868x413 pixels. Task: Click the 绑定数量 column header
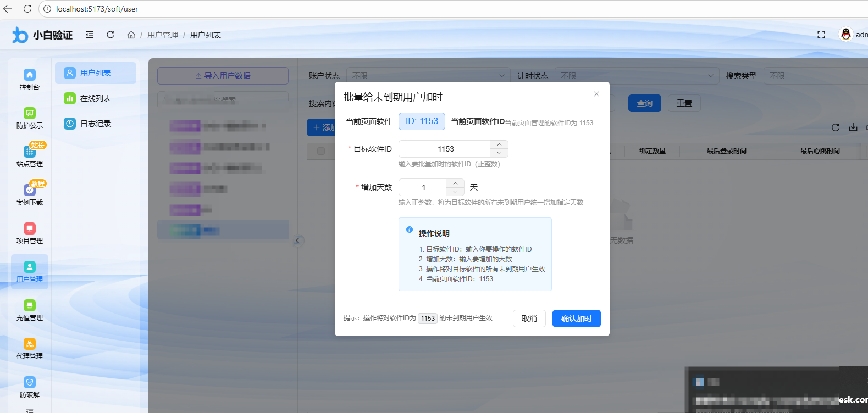[x=653, y=151]
